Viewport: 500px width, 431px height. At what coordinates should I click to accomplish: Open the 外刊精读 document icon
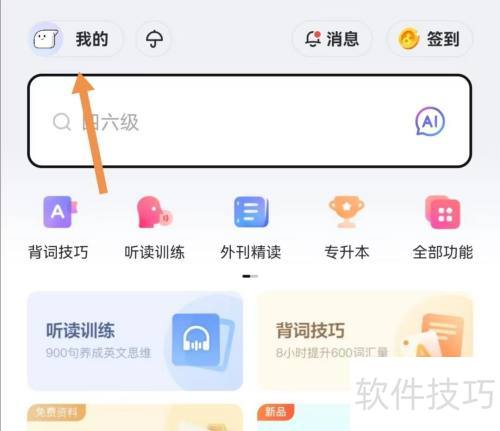pos(251,212)
